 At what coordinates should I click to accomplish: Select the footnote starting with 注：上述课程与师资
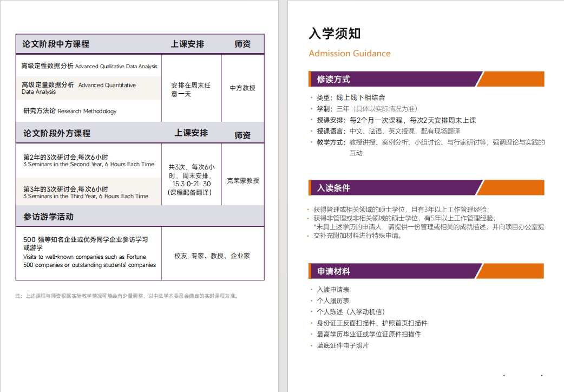[x=127, y=296]
